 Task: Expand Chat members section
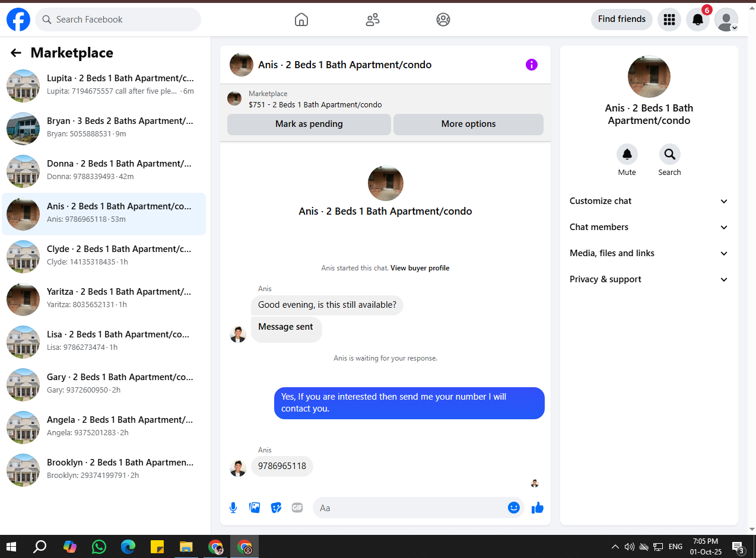click(649, 227)
